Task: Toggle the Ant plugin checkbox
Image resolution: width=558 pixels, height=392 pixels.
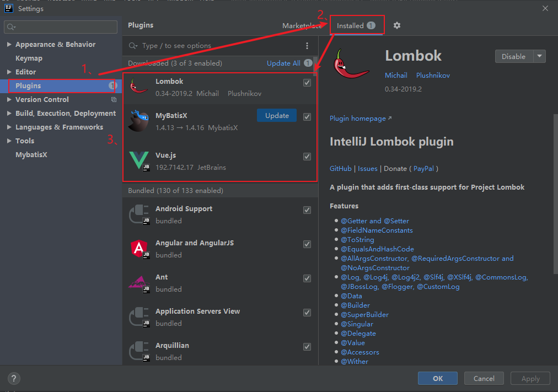Action: click(307, 278)
